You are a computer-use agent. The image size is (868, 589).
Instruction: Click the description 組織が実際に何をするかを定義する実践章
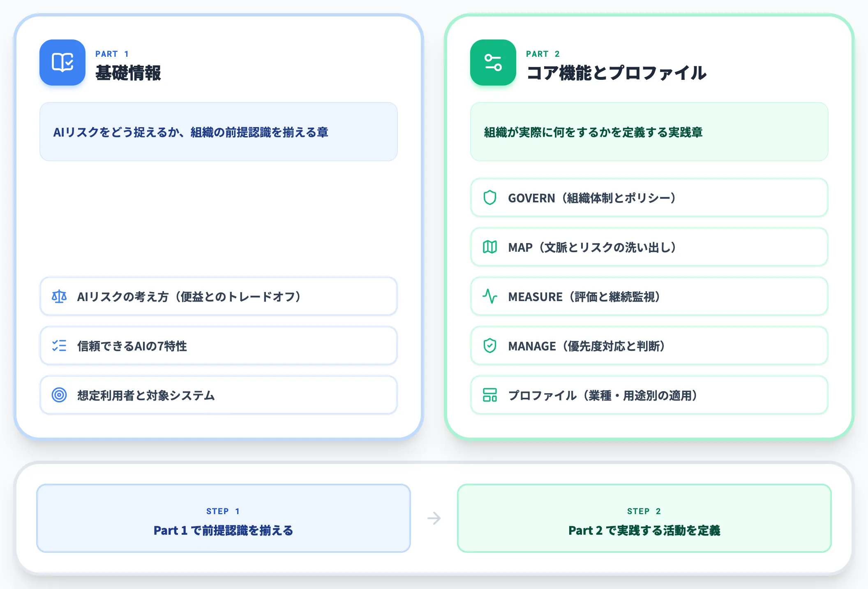click(x=593, y=132)
